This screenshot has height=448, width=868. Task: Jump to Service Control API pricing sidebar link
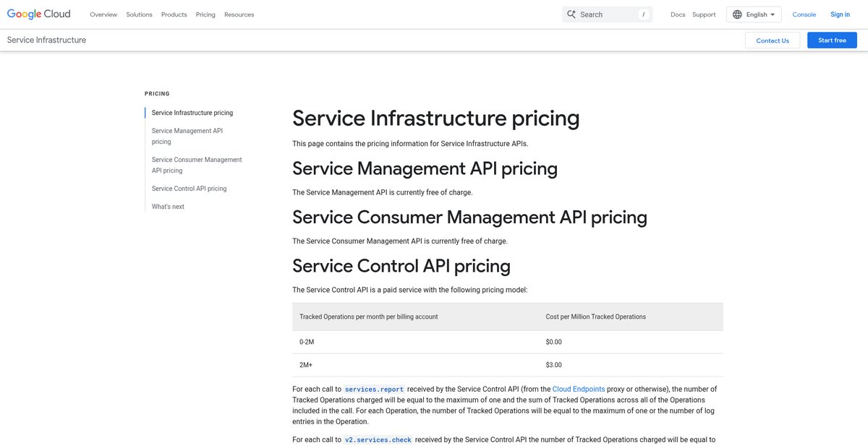(x=189, y=189)
